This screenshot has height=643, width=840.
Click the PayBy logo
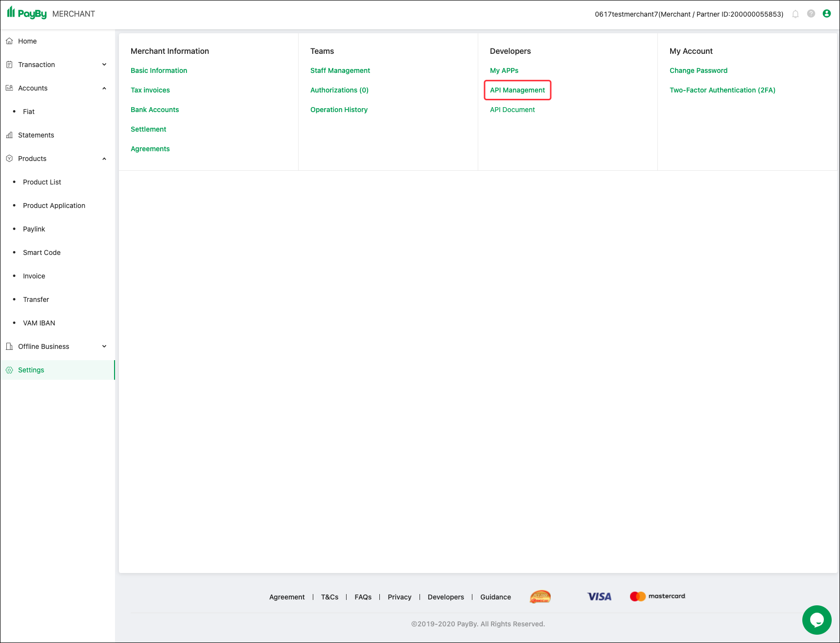(27, 13)
